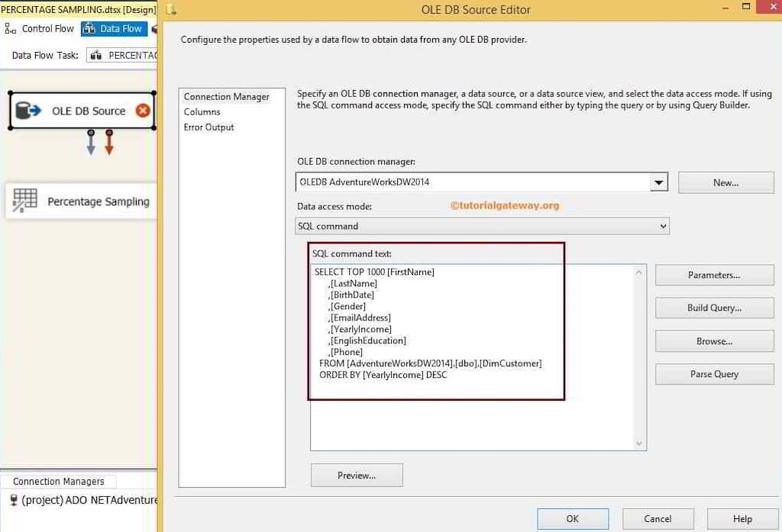Select the Connection Manager page
This screenshot has height=532, width=782.
(x=226, y=97)
